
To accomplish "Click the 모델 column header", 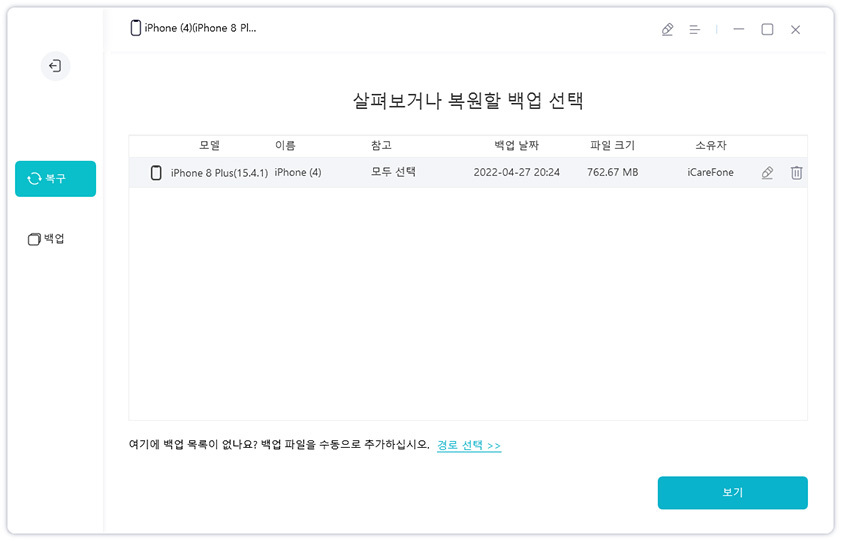I will (209, 145).
